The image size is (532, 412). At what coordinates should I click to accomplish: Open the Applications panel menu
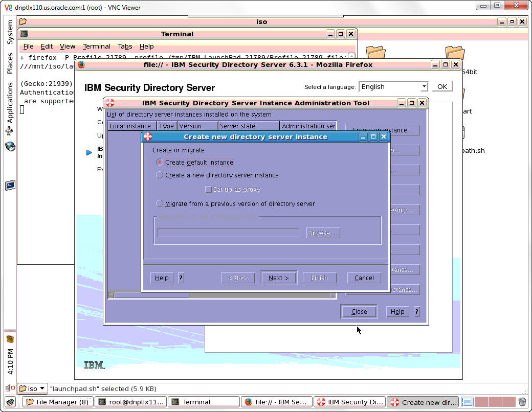click(10, 102)
